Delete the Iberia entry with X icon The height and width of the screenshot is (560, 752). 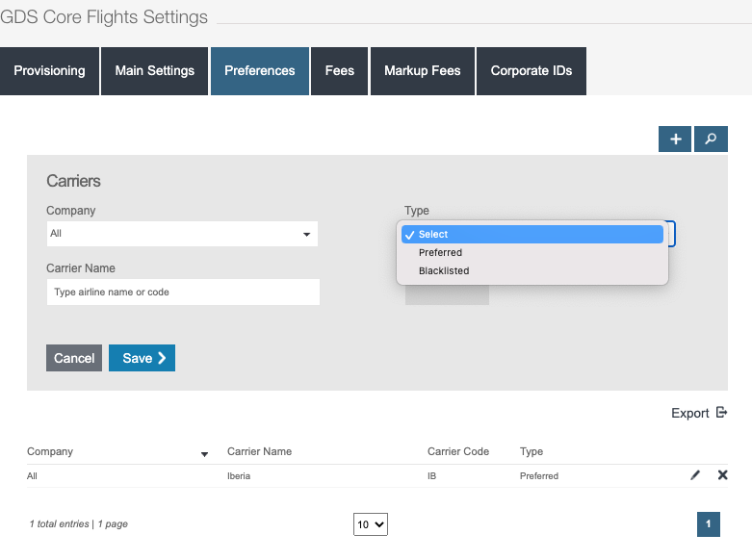click(x=722, y=475)
